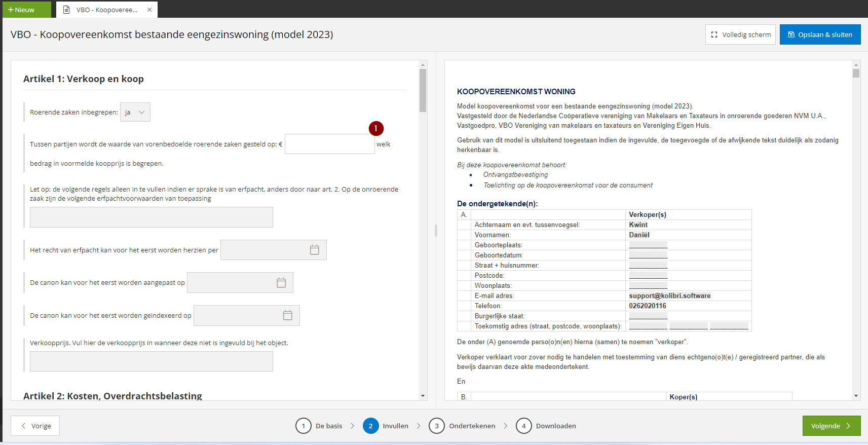This screenshot has width=868, height=445.
Task: Open calendar for canon aangepast op date
Action: click(x=281, y=283)
